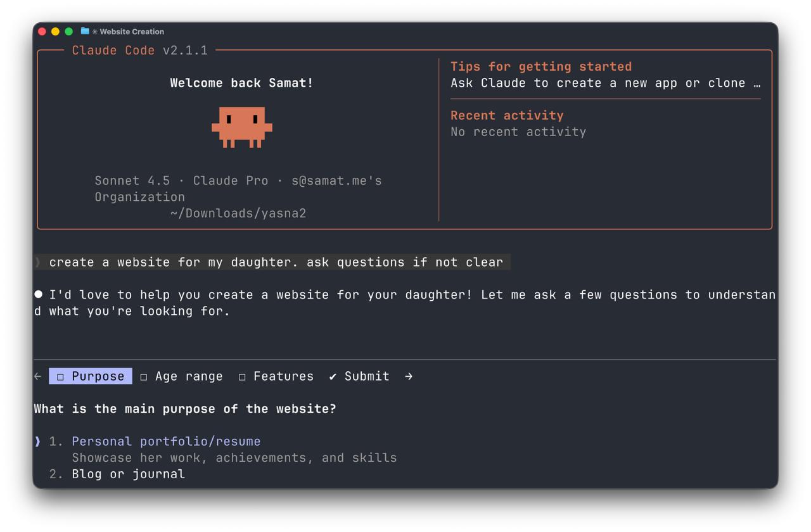Click the 'Tips for getting started' heading
The height and width of the screenshot is (532, 811).
[x=541, y=66]
